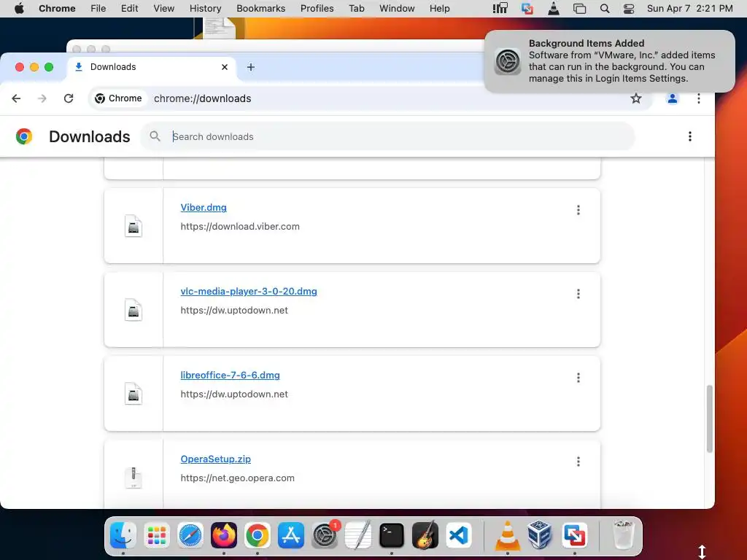Close the Downloads tab
The width and height of the screenshot is (747, 560).
225,67
